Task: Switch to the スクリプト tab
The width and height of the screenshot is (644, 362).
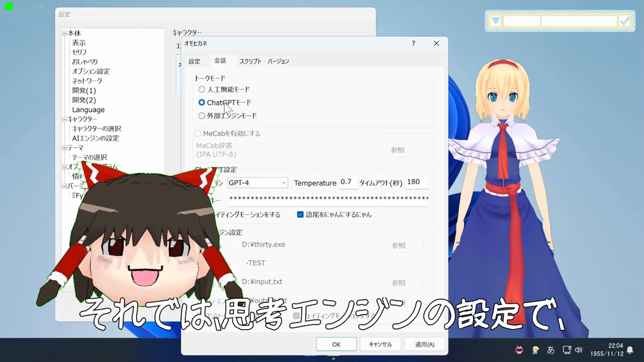Action: [x=250, y=61]
